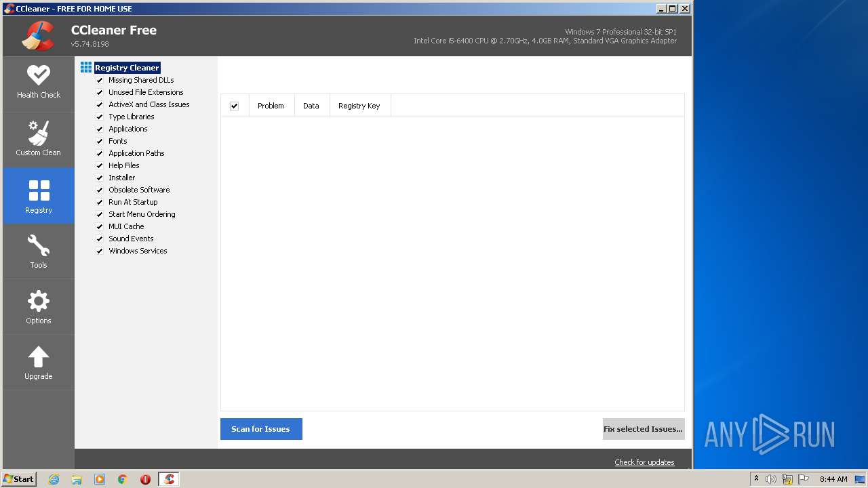Screen dimensions: 868x488
Task: Click Scan for Issues button
Action: pos(261,429)
